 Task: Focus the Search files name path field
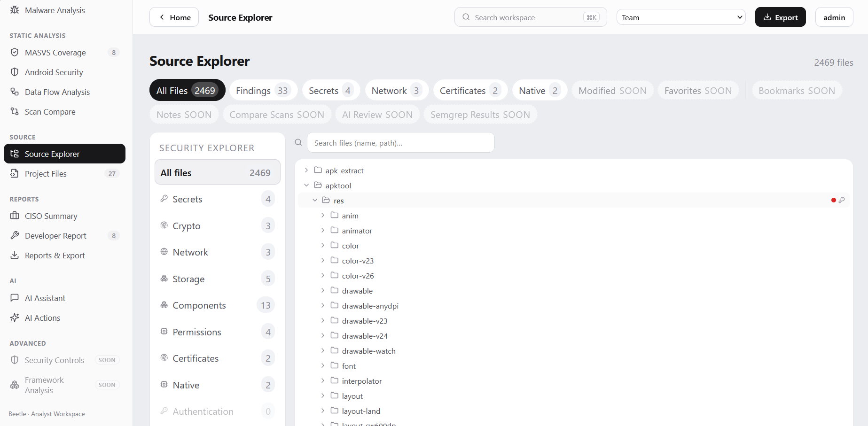(x=400, y=142)
